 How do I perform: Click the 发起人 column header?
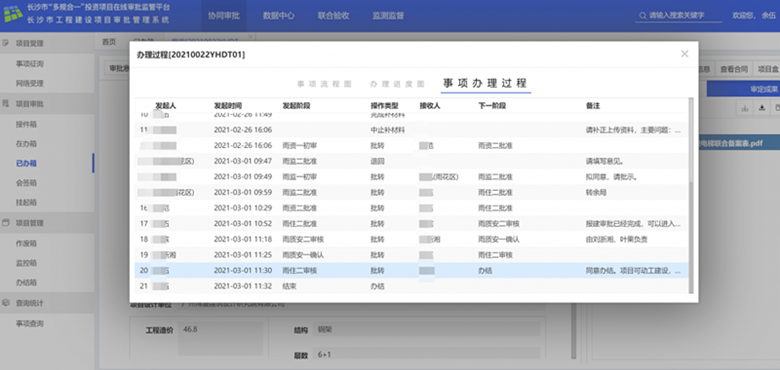pyautogui.click(x=165, y=106)
